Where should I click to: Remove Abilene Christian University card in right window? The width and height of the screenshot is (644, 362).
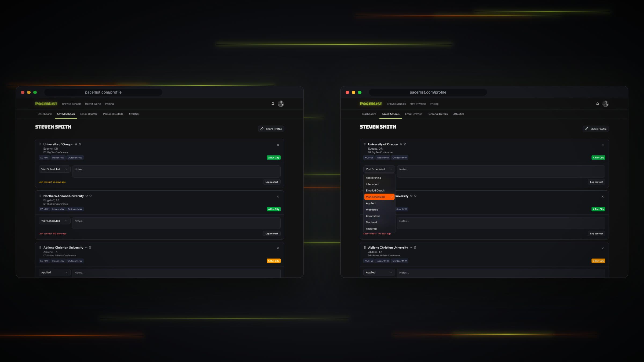tap(603, 248)
